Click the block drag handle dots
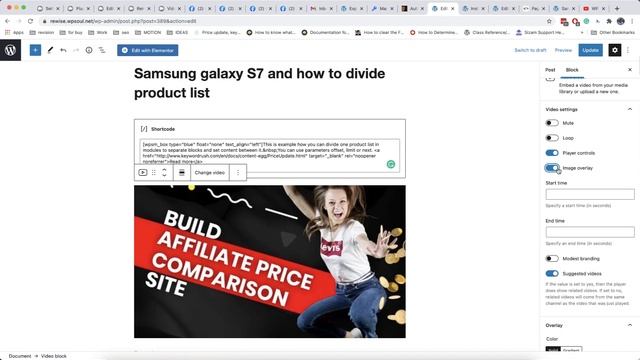 (x=154, y=173)
